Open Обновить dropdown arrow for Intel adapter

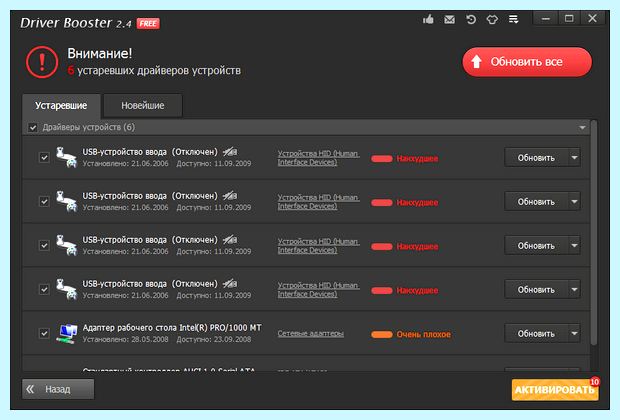click(x=575, y=333)
